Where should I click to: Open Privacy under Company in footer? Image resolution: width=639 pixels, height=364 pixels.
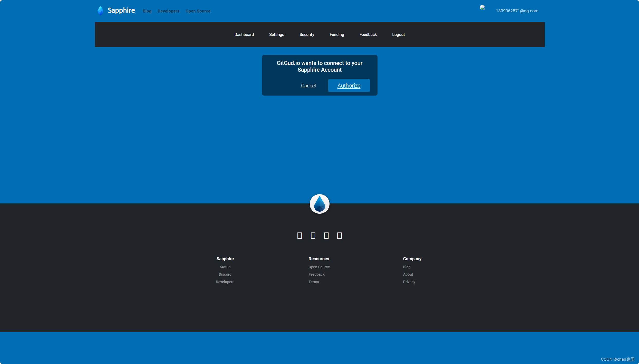point(409,282)
